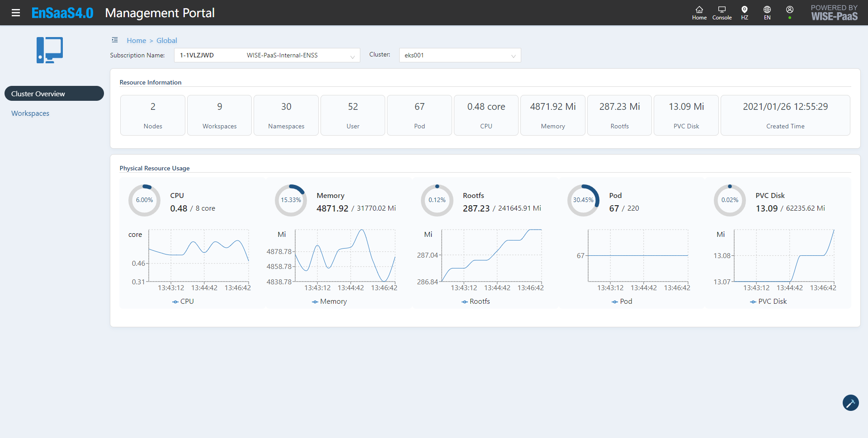868x438 pixels.
Task: Click the Resource Information heading
Action: point(151,82)
